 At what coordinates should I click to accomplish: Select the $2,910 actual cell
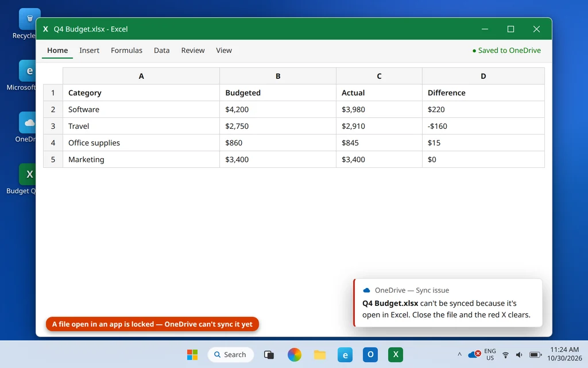pos(379,126)
